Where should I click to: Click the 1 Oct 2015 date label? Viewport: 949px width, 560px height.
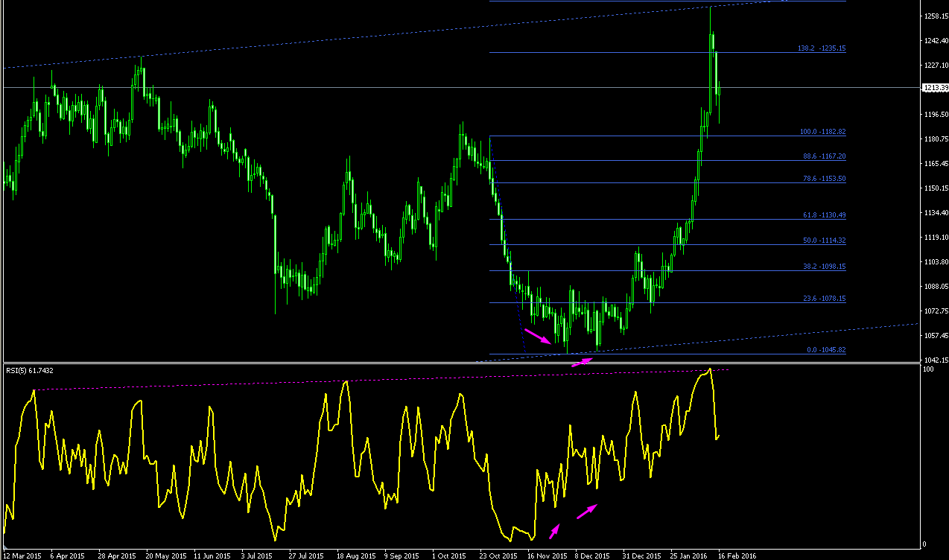point(448,556)
